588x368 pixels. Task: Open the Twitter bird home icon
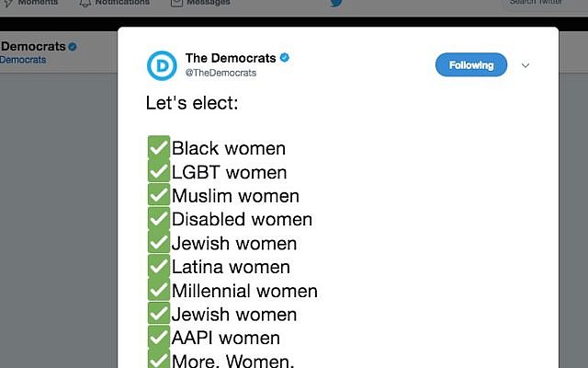click(336, 3)
